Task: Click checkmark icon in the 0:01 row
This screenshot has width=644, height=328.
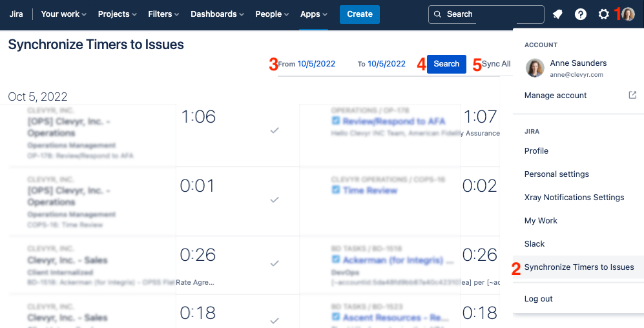Action: tap(275, 200)
